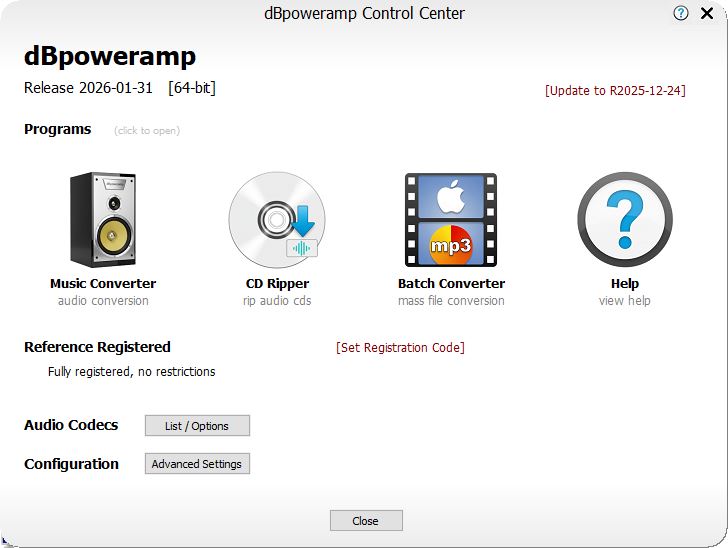Click 'rip audio cds' subtitle text
This screenshot has height=548, width=728.
(x=277, y=301)
